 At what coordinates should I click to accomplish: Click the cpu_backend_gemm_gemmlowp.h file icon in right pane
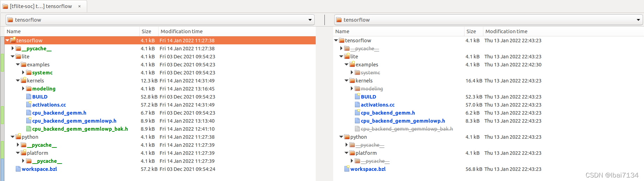tap(357, 121)
